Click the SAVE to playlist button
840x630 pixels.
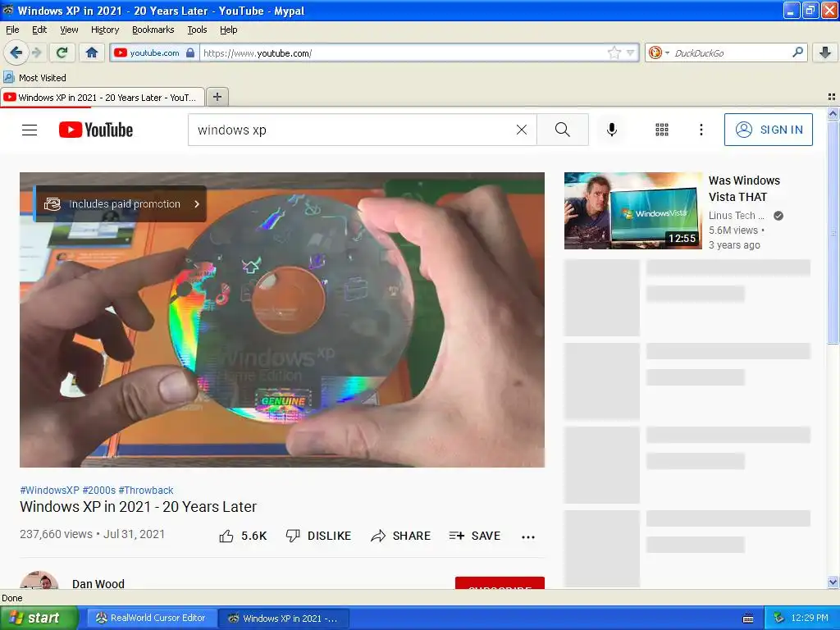coord(475,536)
